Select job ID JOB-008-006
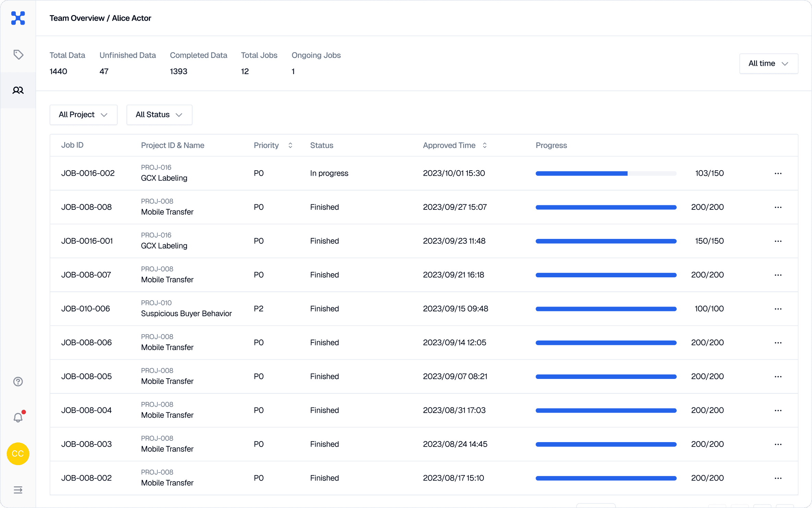The height and width of the screenshot is (508, 812). pyautogui.click(x=86, y=343)
